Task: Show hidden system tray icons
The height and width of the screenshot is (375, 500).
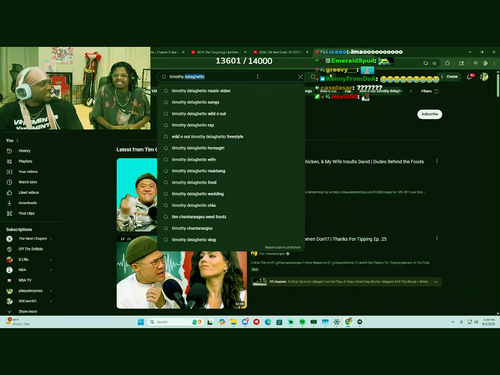Action: click(x=453, y=322)
